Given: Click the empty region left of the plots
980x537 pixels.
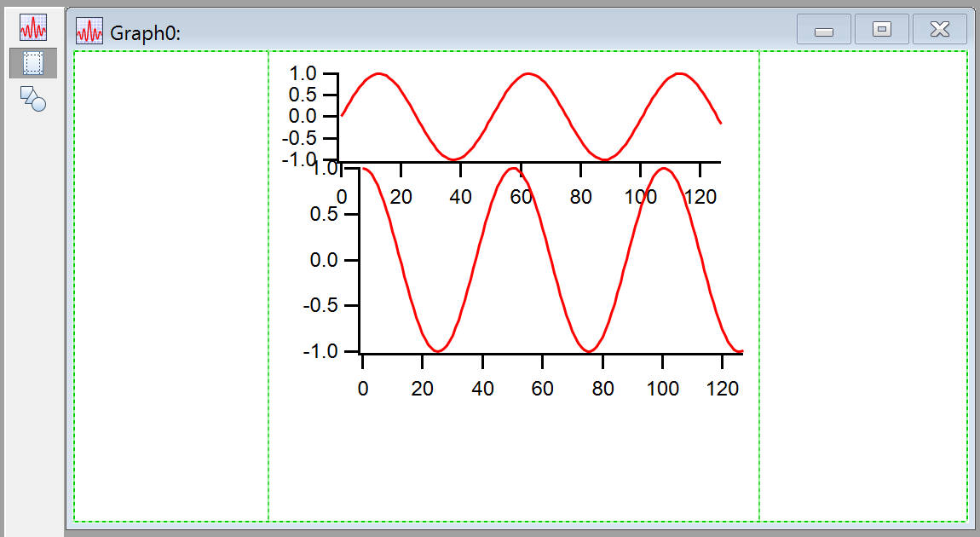Looking at the screenshot, I should (x=170, y=281).
